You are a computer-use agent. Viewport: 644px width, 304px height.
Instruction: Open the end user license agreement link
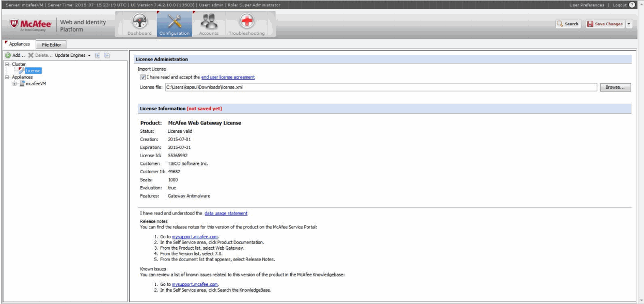pyautogui.click(x=228, y=77)
